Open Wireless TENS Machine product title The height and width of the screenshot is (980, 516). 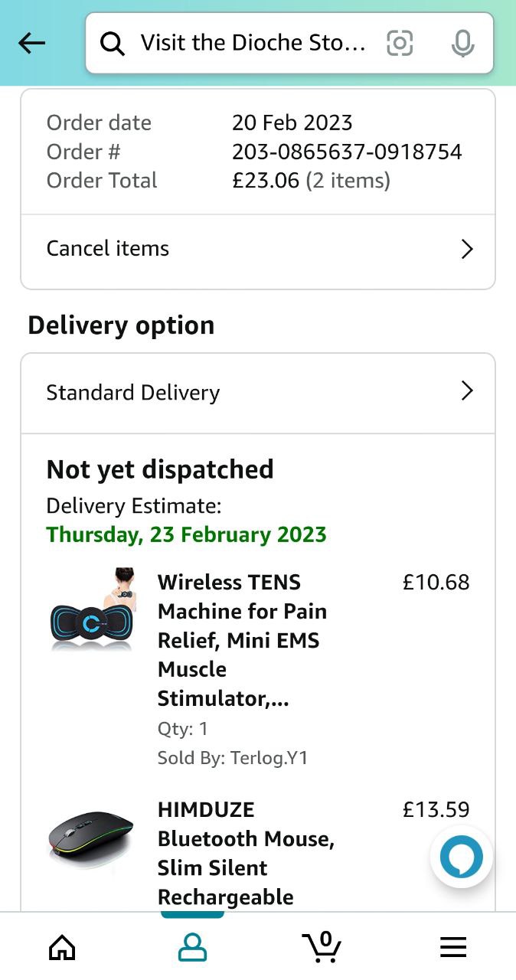(242, 640)
